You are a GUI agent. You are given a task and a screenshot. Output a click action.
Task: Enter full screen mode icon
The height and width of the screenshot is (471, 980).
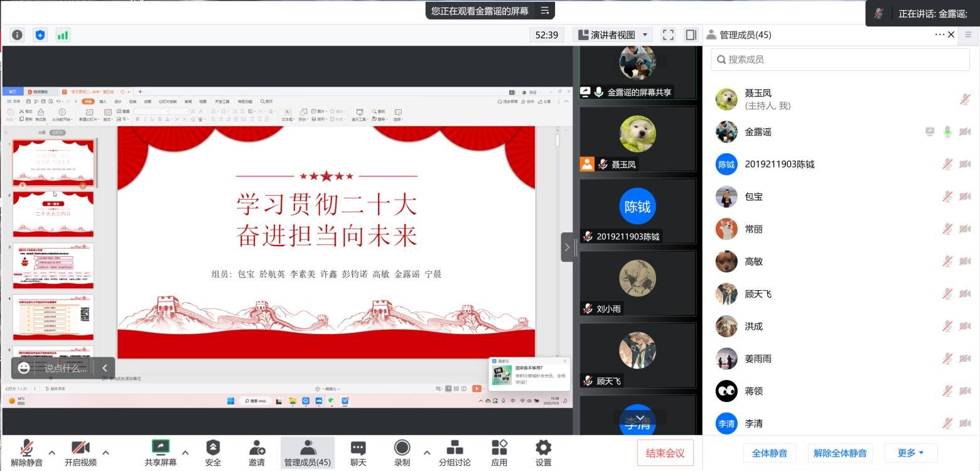(x=668, y=35)
